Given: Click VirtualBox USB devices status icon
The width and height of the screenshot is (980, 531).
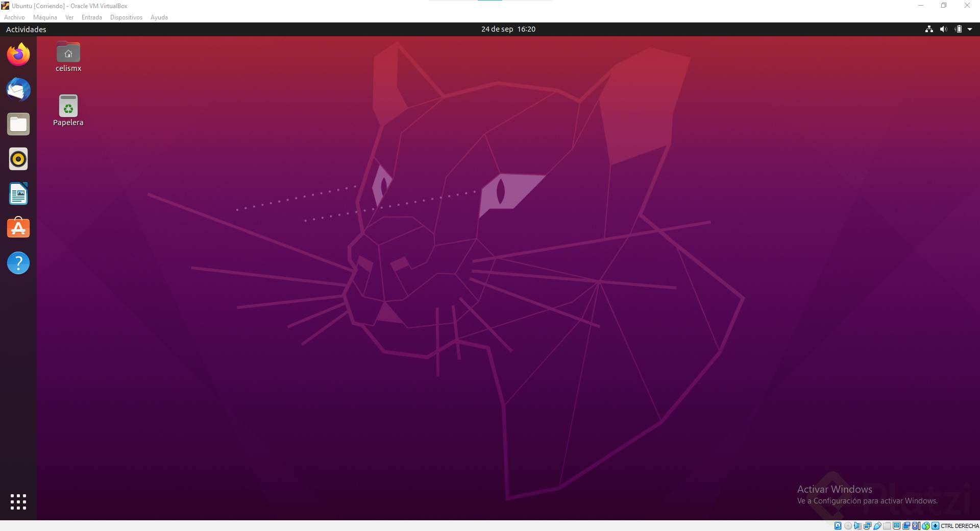Looking at the screenshot, I should coord(877,526).
